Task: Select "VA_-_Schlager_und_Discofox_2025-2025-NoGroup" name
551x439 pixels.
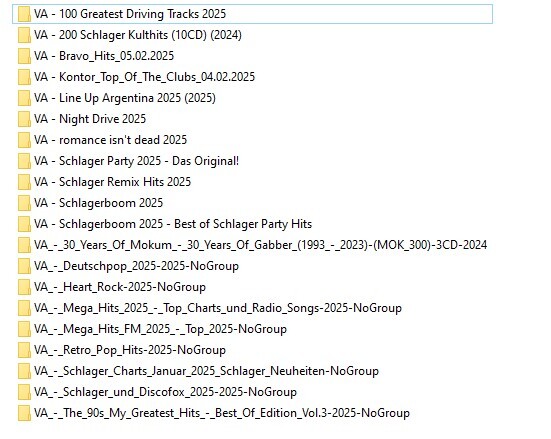Action: pos(166,392)
